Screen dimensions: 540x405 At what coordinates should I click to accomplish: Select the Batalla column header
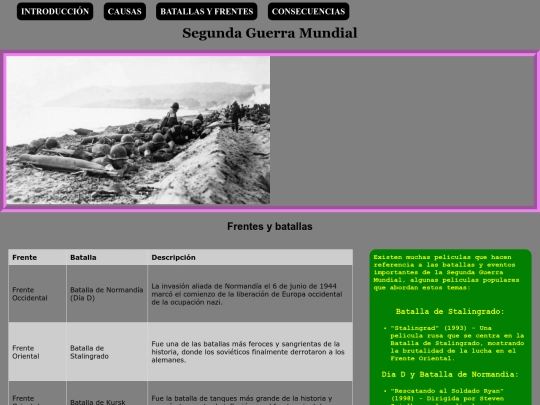click(x=107, y=257)
